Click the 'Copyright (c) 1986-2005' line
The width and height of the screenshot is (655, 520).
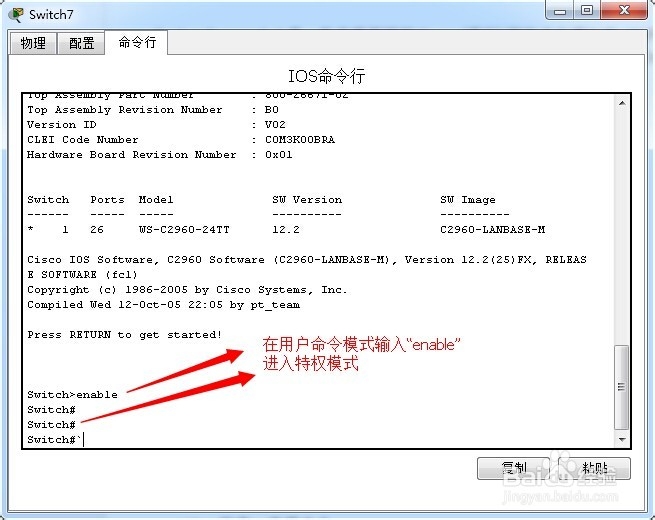(187, 289)
